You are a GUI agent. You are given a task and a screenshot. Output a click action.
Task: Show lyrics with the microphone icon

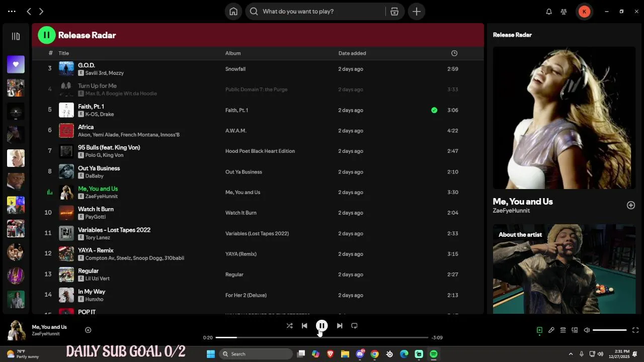(551, 330)
